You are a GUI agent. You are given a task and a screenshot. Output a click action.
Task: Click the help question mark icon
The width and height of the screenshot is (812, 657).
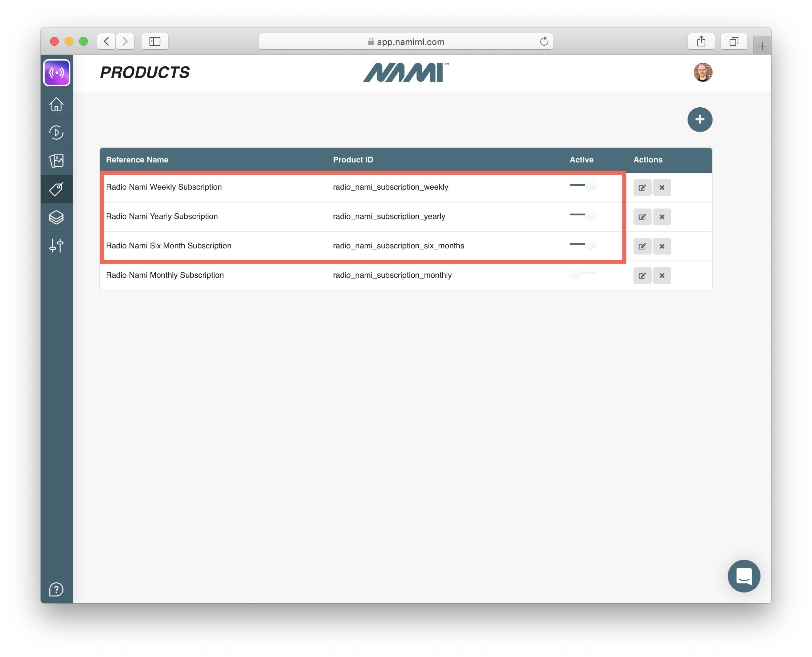(x=57, y=589)
